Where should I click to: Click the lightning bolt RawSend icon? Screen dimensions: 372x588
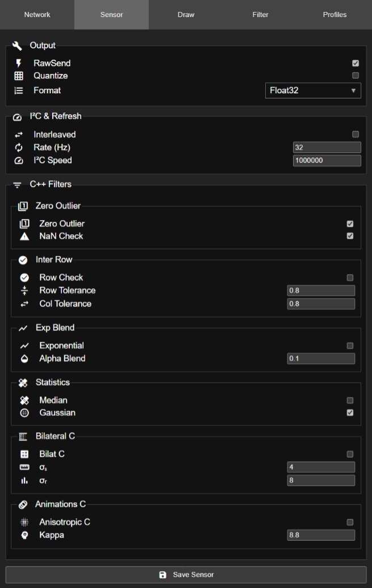click(x=18, y=64)
